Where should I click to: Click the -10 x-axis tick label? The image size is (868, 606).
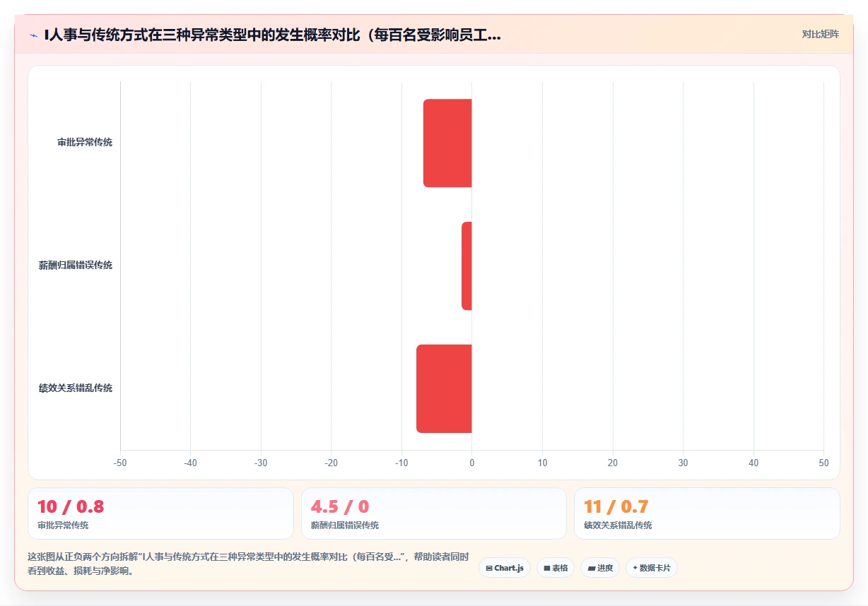click(401, 463)
